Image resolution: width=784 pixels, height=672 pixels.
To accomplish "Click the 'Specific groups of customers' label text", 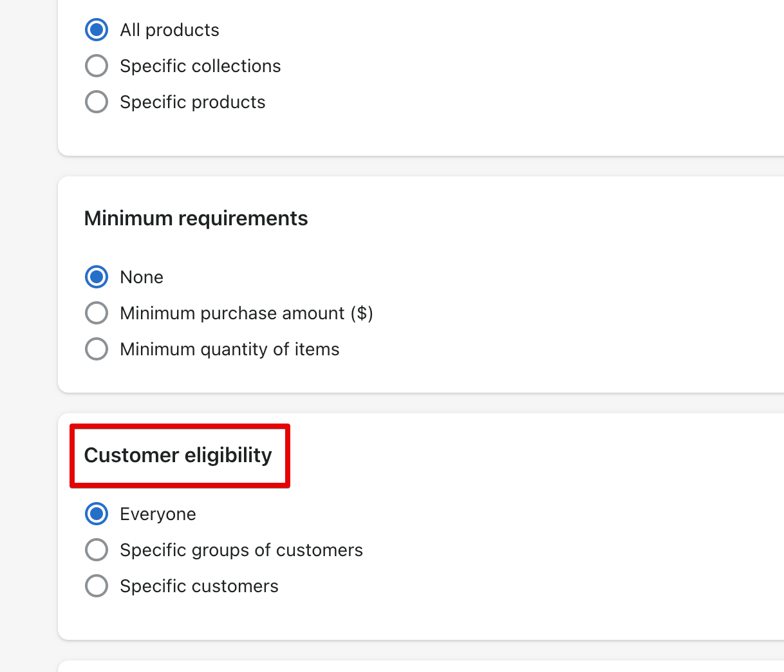I will tap(241, 550).
